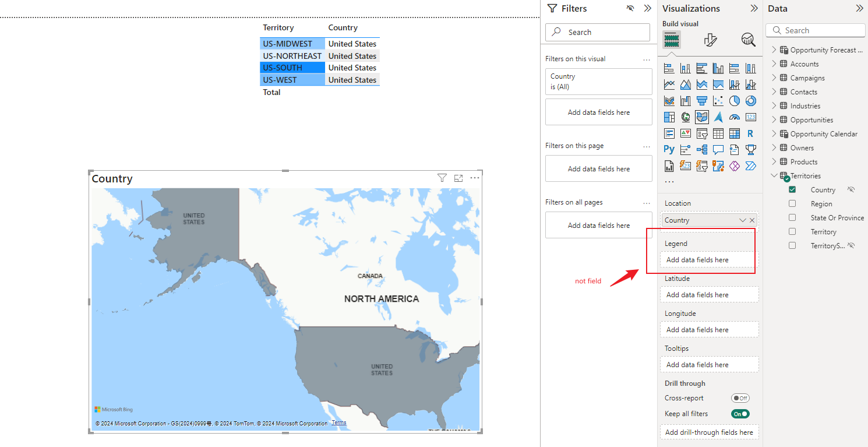Open the Country field dropdown in Location
Screen dimensions: 868x447
click(743, 220)
